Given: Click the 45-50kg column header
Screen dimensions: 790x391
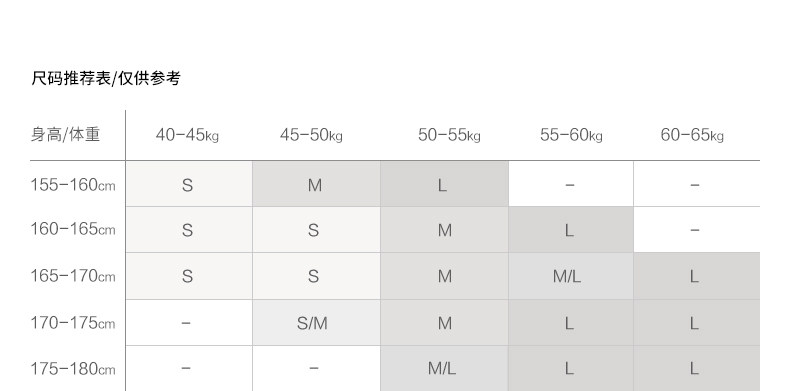Looking at the screenshot, I should coord(311,135).
